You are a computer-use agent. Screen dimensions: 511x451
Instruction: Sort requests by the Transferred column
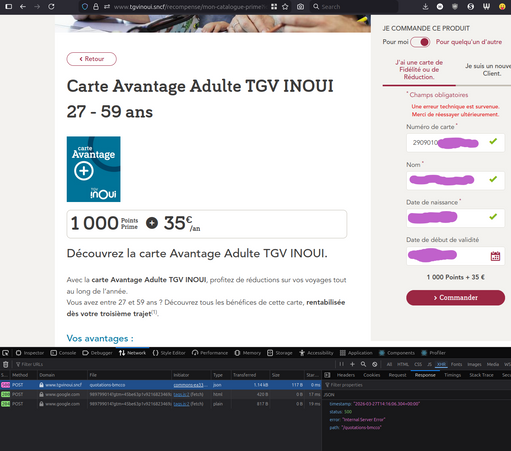[x=250, y=375]
